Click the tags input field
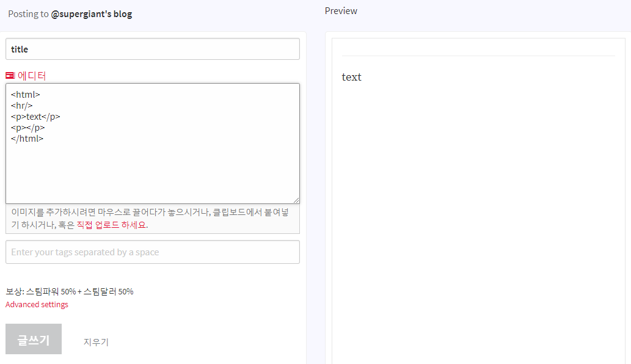This screenshot has width=631, height=364. tap(153, 252)
